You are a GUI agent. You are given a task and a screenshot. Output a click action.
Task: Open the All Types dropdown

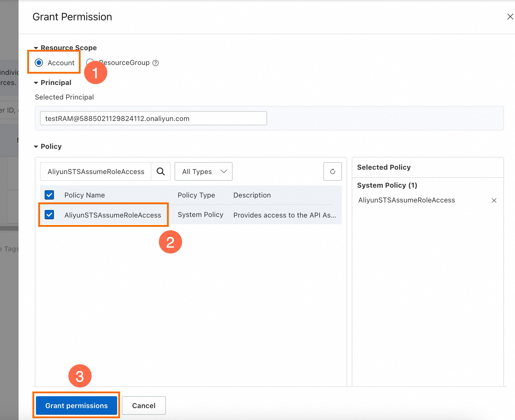pos(204,171)
